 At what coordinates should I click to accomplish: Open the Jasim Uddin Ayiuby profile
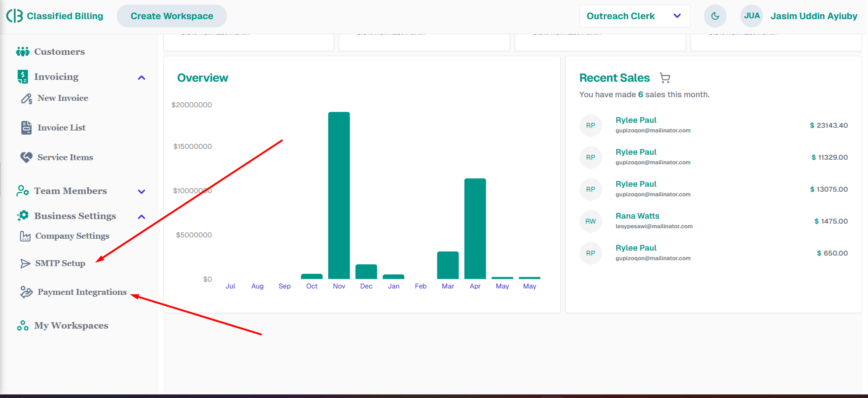(813, 16)
